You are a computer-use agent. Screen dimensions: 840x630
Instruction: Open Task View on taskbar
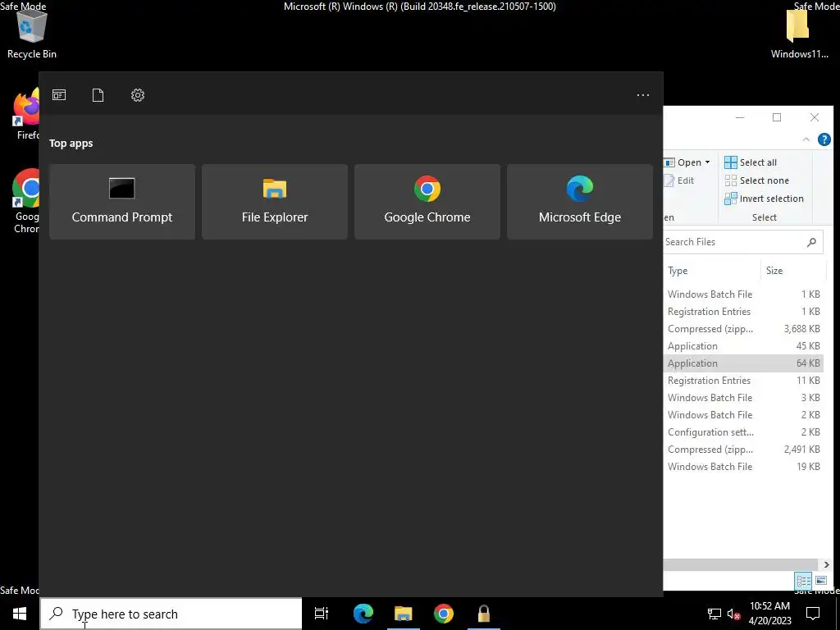[x=322, y=614]
